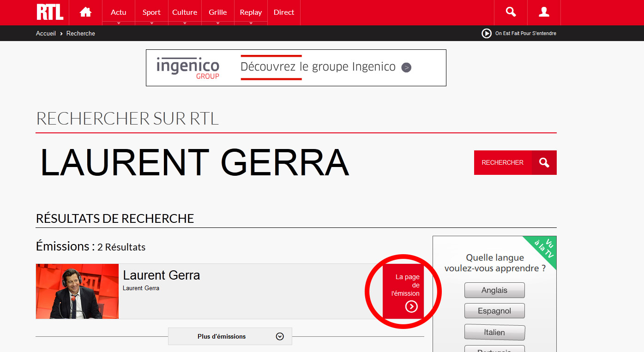The height and width of the screenshot is (352, 644).
Task: Expand Plus d'émissions with its chevron
Action: 279,336
